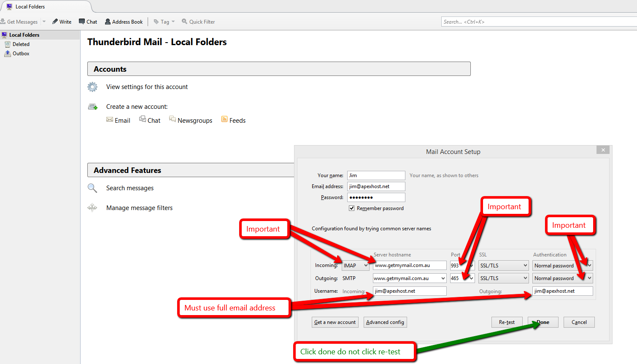This screenshot has height=364, width=637.
Task: Click the gear icon for account settings
Action: [x=92, y=87]
